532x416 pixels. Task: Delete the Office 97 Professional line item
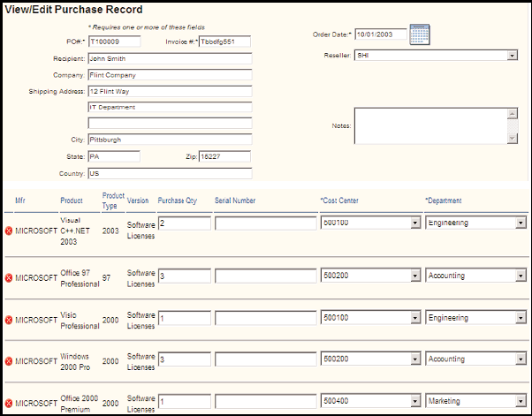(x=9, y=278)
